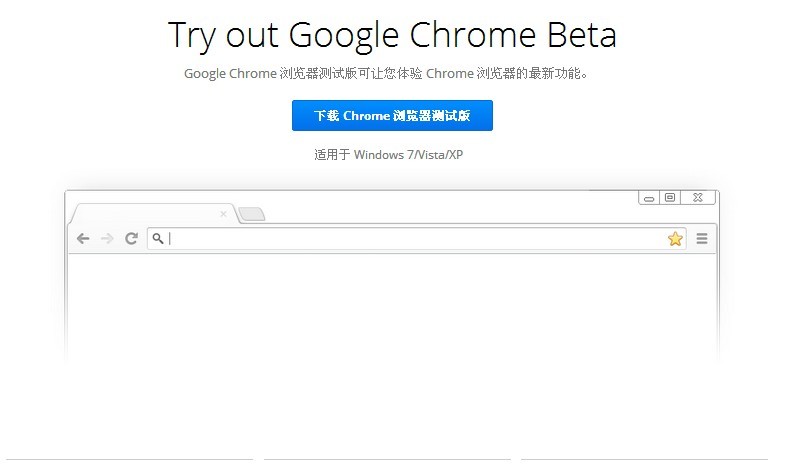The image size is (790, 469).
Task: Close the mock browser window
Action: pyautogui.click(x=697, y=198)
